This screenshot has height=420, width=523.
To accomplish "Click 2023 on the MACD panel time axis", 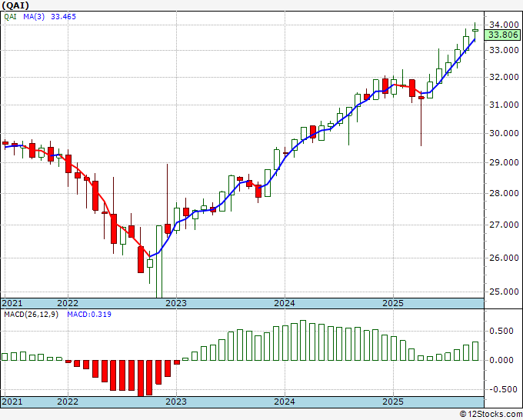I will 176,402.
